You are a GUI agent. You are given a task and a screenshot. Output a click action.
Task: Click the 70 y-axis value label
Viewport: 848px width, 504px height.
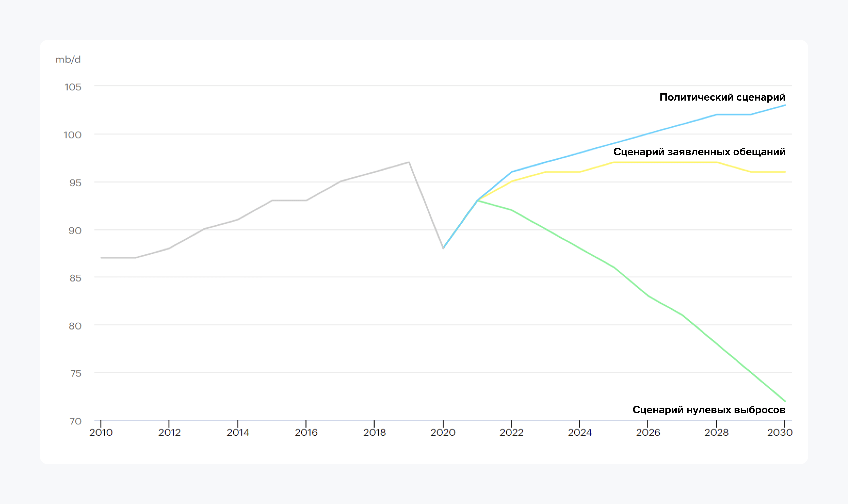[x=75, y=421]
